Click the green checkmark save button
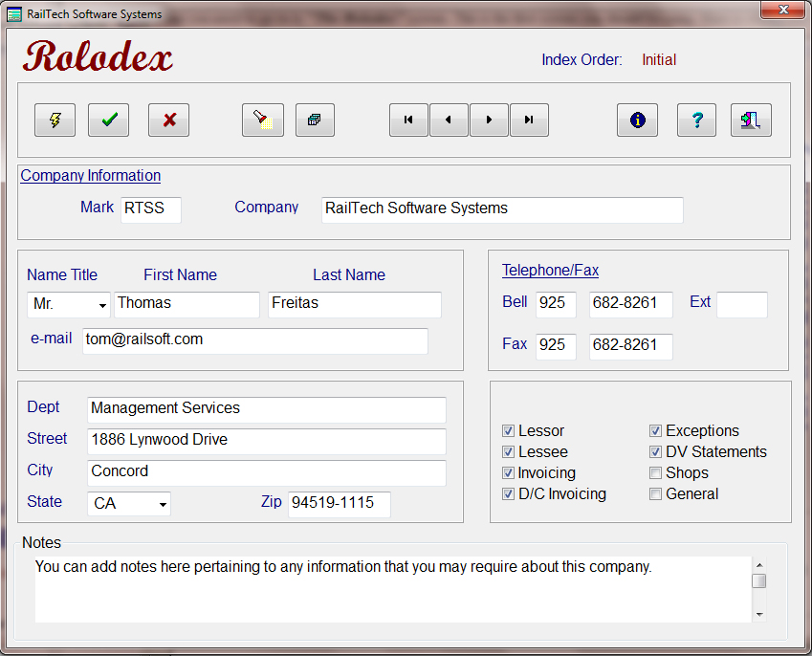812x656 pixels. [108, 120]
